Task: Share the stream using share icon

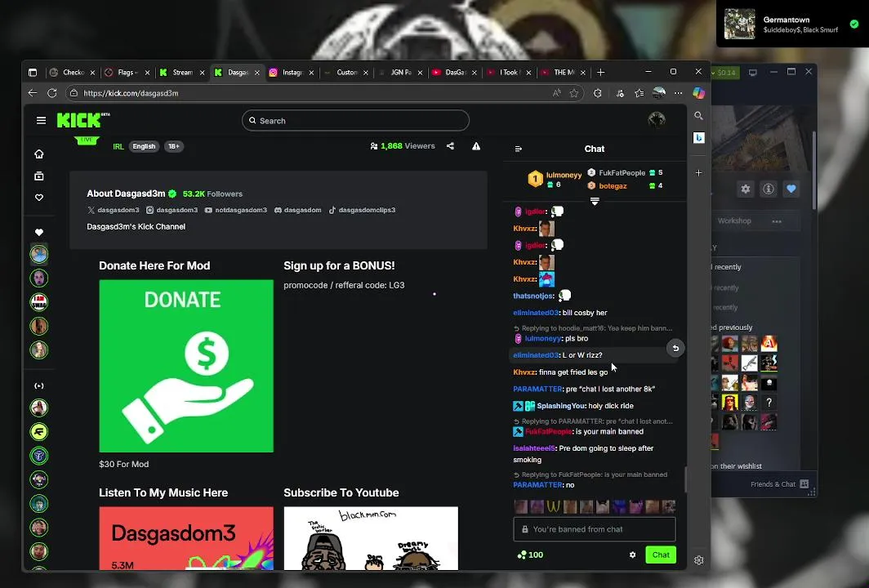Action: tap(450, 146)
